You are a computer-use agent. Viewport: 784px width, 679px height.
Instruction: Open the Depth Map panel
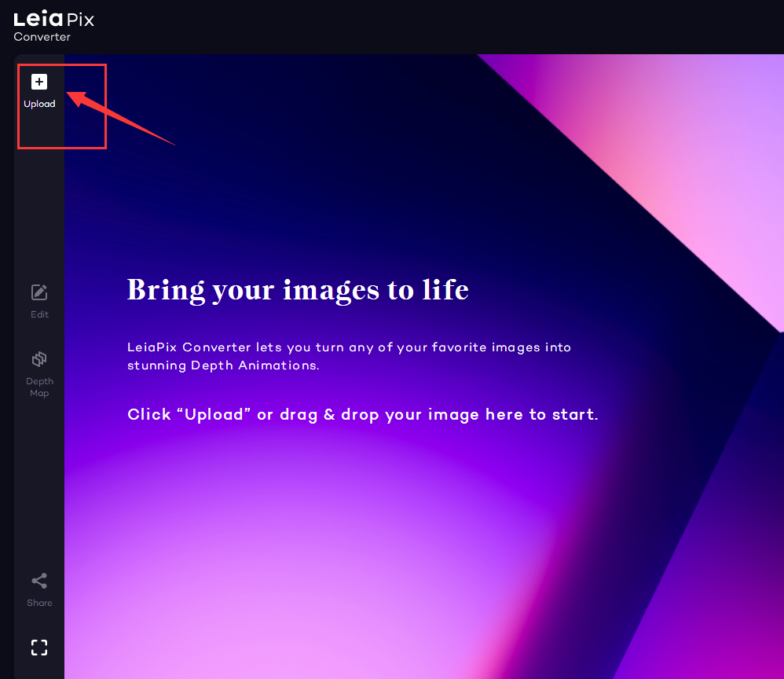coord(39,374)
